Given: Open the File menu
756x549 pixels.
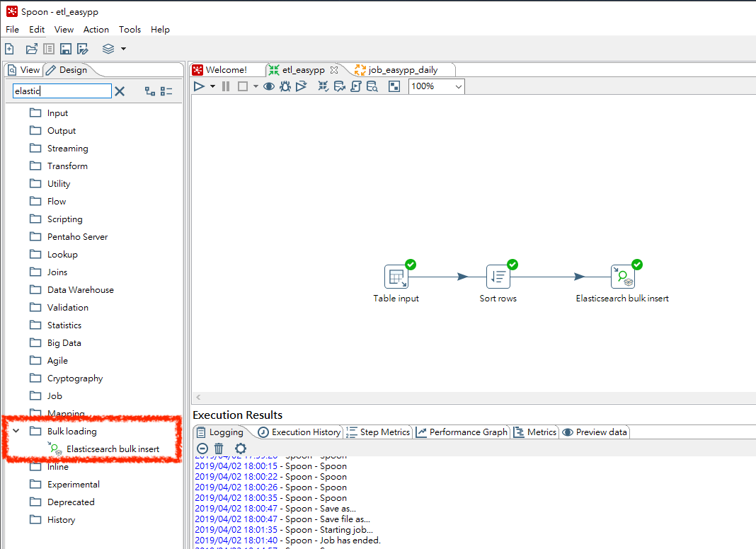Looking at the screenshot, I should point(12,30).
